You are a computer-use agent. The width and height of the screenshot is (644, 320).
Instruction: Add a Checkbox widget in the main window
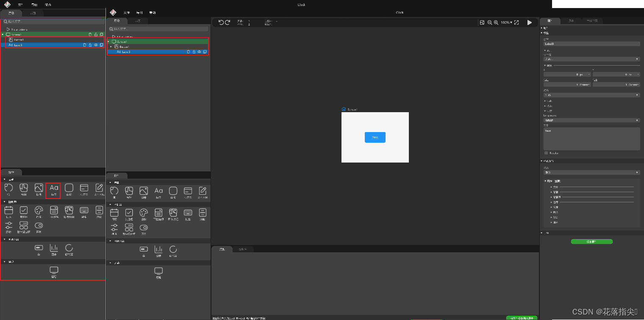129,214
